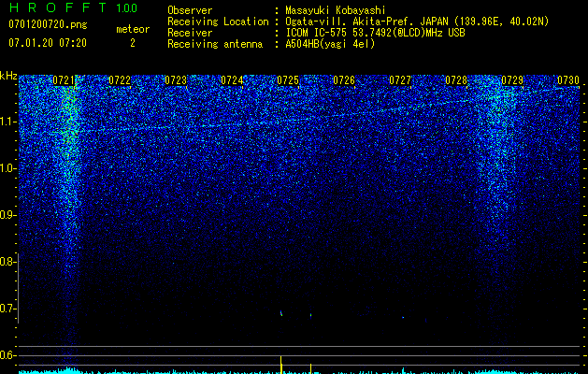Click the 0.8 kHz axis label
The width and height of the screenshot is (588, 374).
click(x=8, y=262)
